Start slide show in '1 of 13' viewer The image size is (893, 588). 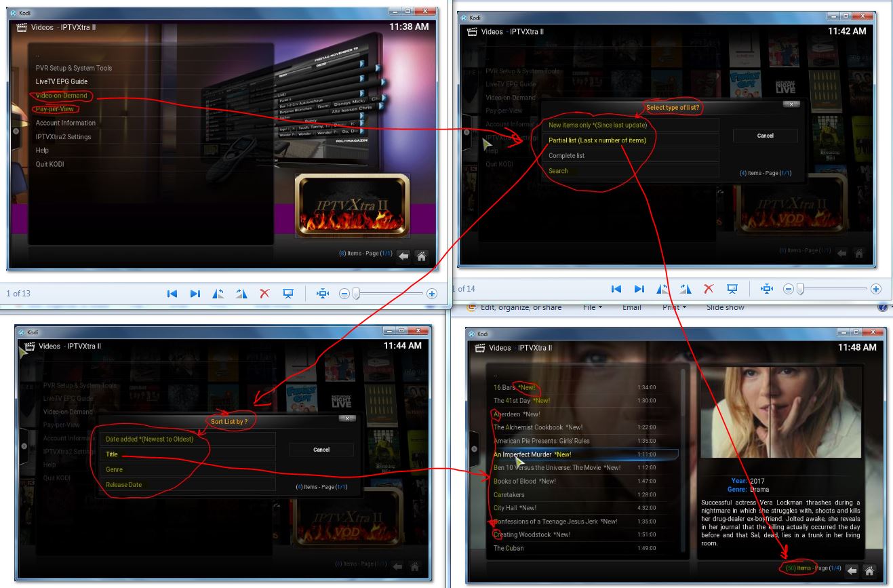coord(288,294)
